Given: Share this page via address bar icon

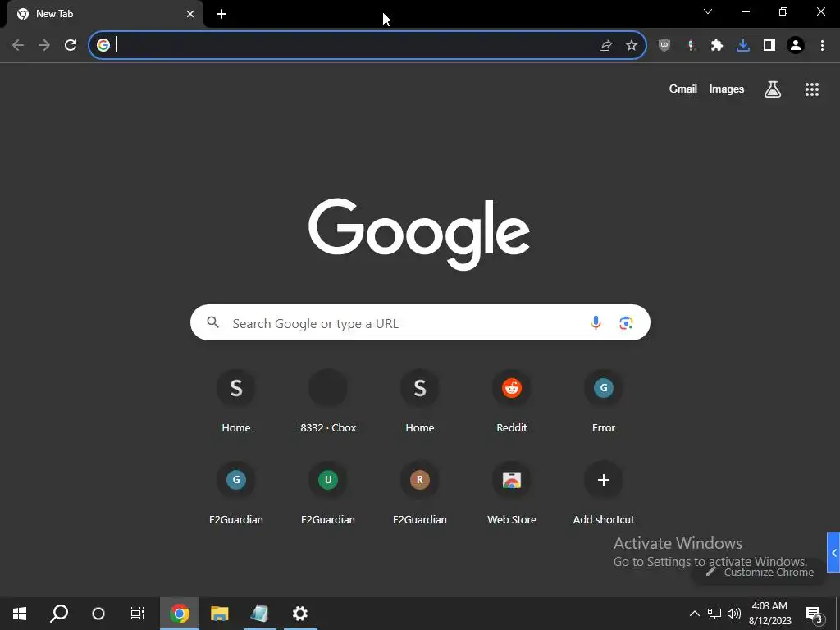Looking at the screenshot, I should (x=605, y=45).
